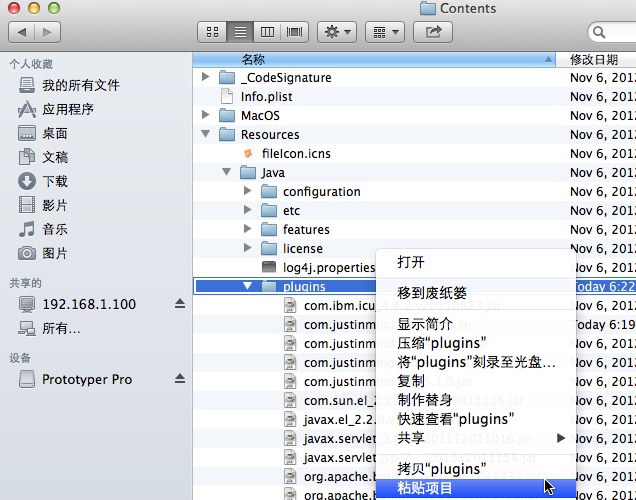Image resolution: width=636 pixels, height=500 pixels.
Task: Select the Info.plist file
Action: [266, 97]
